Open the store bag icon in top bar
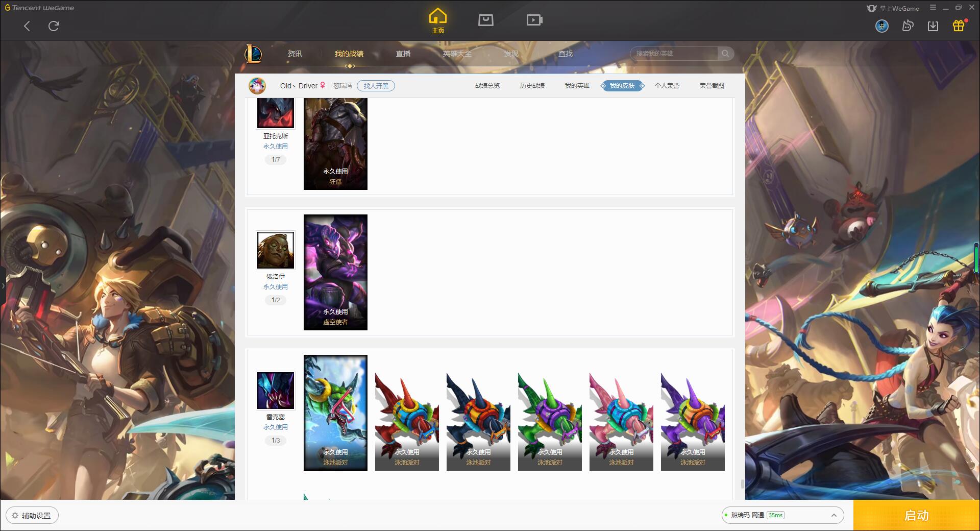The image size is (980, 531). (x=485, y=20)
